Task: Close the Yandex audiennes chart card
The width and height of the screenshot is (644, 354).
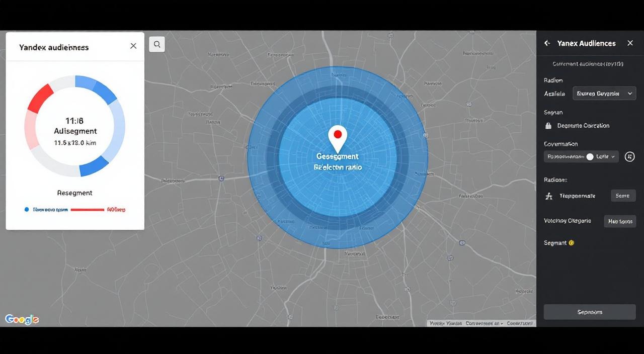Action: coord(133,46)
